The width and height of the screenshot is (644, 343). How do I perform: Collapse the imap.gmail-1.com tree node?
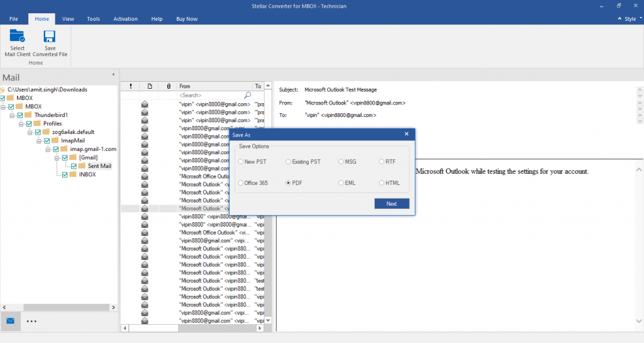48,149
